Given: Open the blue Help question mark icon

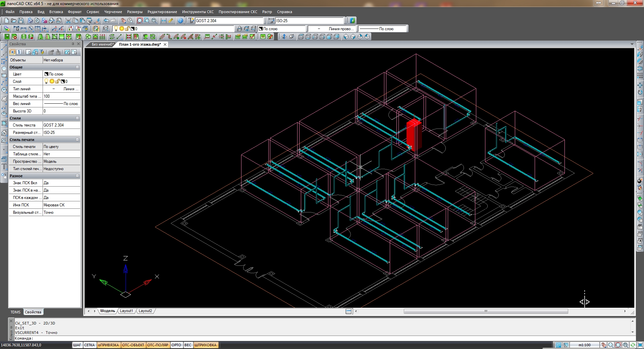Looking at the screenshot, I should [x=180, y=20].
